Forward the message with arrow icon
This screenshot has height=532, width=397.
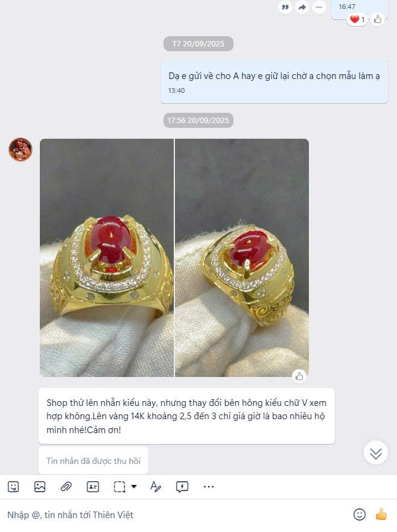pos(302,7)
